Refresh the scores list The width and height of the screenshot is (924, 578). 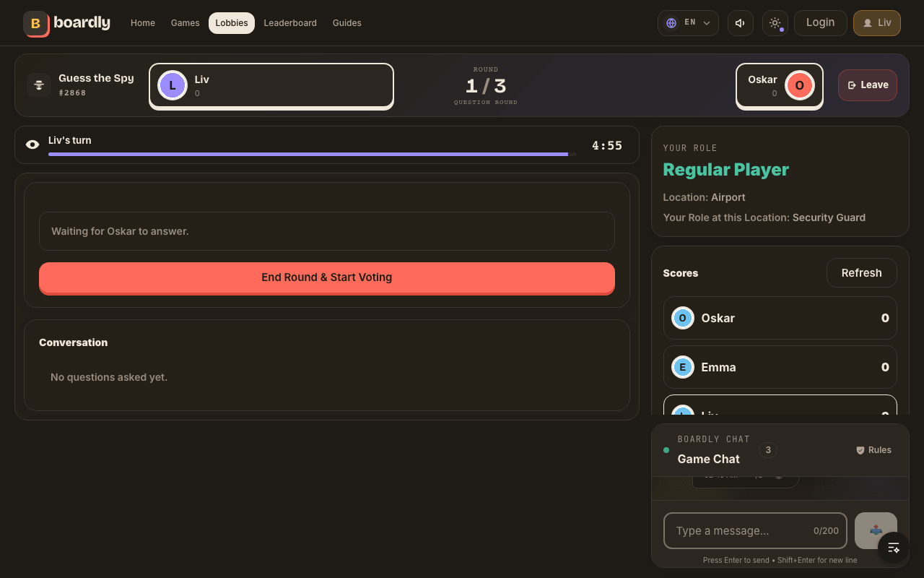click(x=862, y=273)
